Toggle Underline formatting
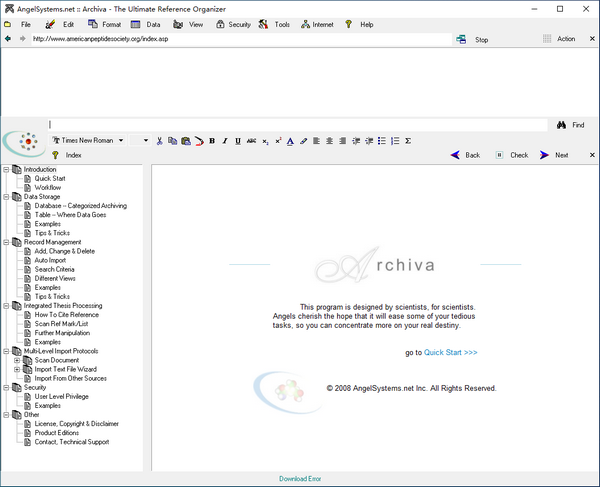The height and width of the screenshot is (487, 600). tap(238, 141)
